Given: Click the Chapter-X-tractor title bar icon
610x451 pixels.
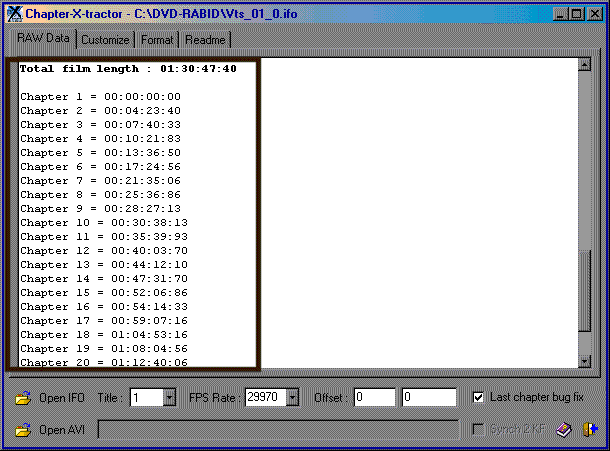Looking at the screenshot, I should tap(15, 14).
